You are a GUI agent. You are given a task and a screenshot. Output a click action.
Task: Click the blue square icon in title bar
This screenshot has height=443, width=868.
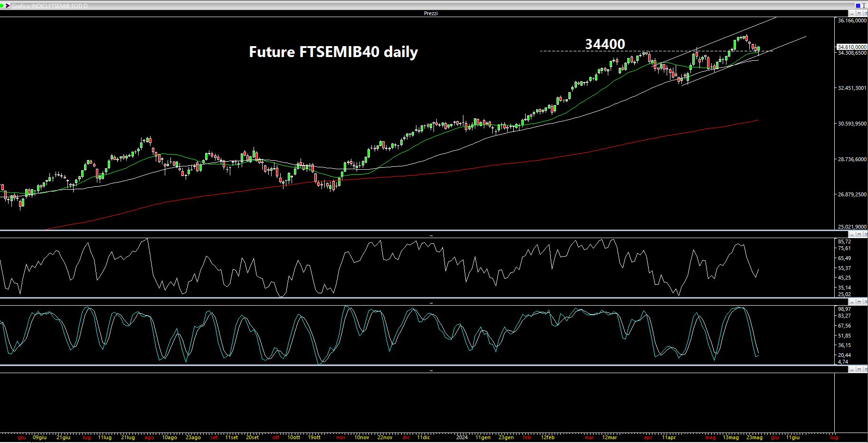coord(858,6)
